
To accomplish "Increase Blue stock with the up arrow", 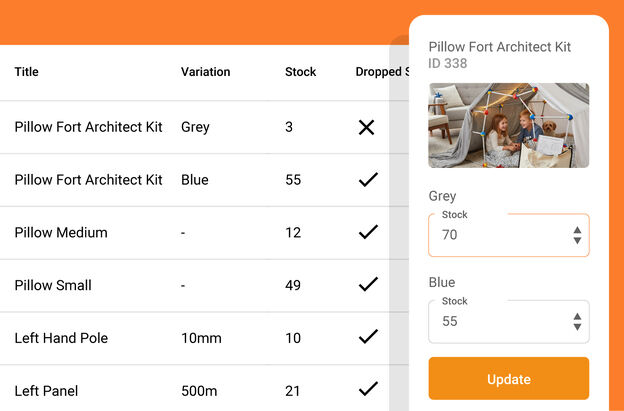I will coord(577,317).
